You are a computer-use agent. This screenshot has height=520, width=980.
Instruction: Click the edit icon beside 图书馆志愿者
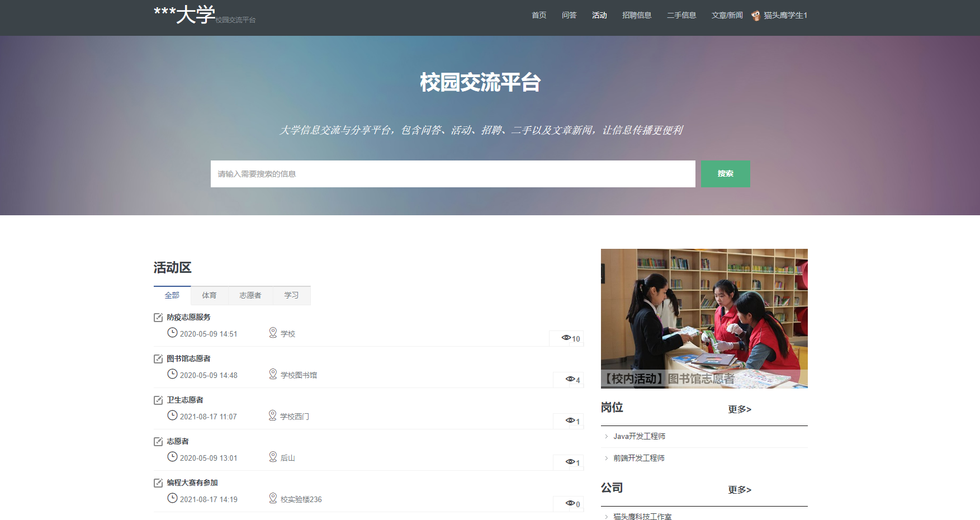(x=158, y=358)
